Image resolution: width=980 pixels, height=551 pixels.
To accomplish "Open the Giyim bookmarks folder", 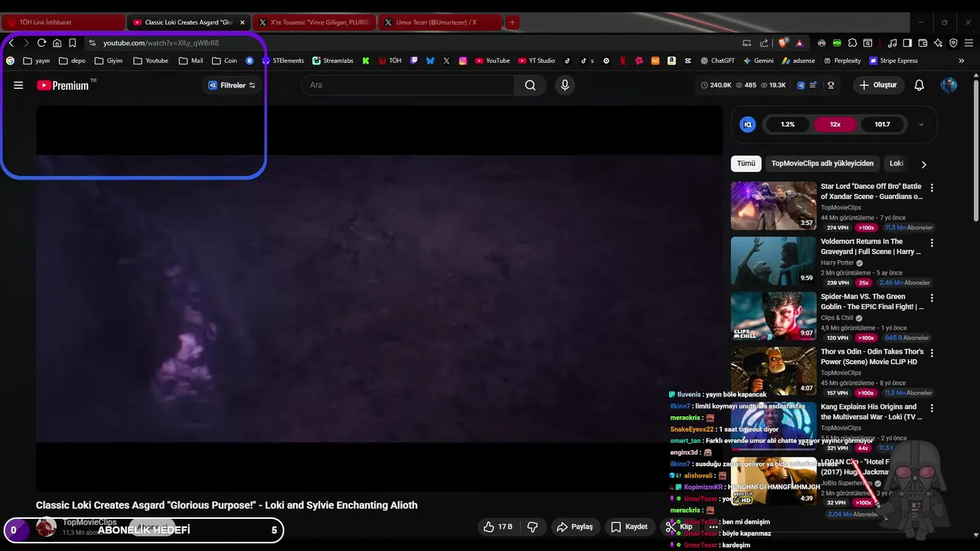I will pyautogui.click(x=108, y=60).
